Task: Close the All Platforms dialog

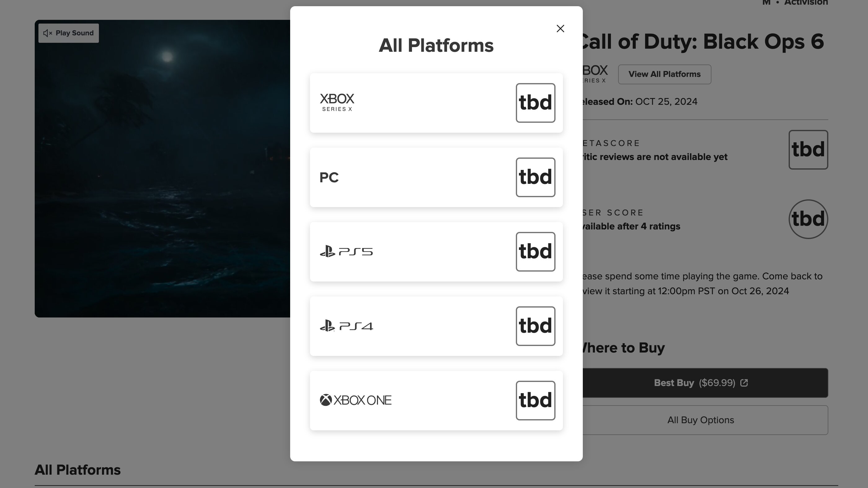Action: click(560, 29)
